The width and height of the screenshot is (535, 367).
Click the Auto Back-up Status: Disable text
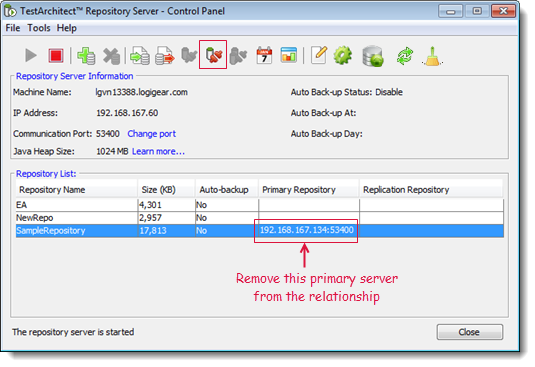347,92
